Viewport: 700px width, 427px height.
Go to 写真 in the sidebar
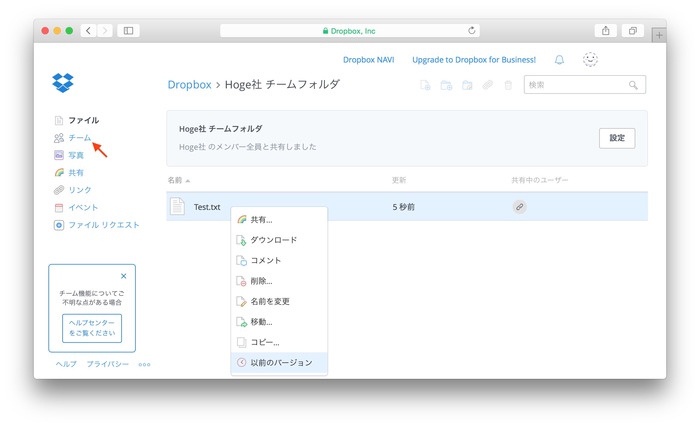76,155
